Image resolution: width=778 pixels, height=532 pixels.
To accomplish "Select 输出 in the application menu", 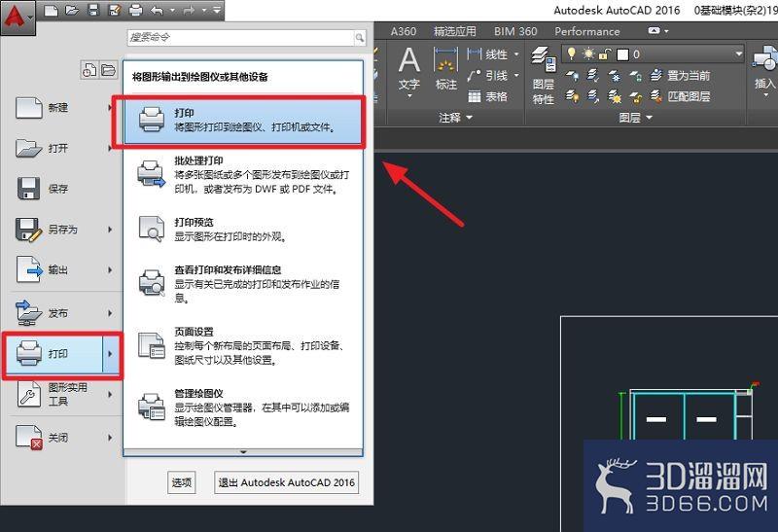I will point(61,270).
